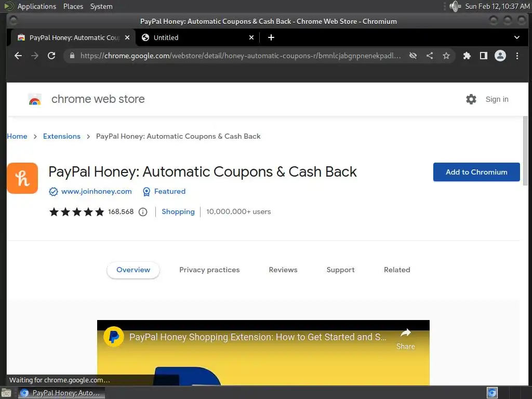Open the Applications menu
The width and height of the screenshot is (532, 399).
[x=37, y=6]
